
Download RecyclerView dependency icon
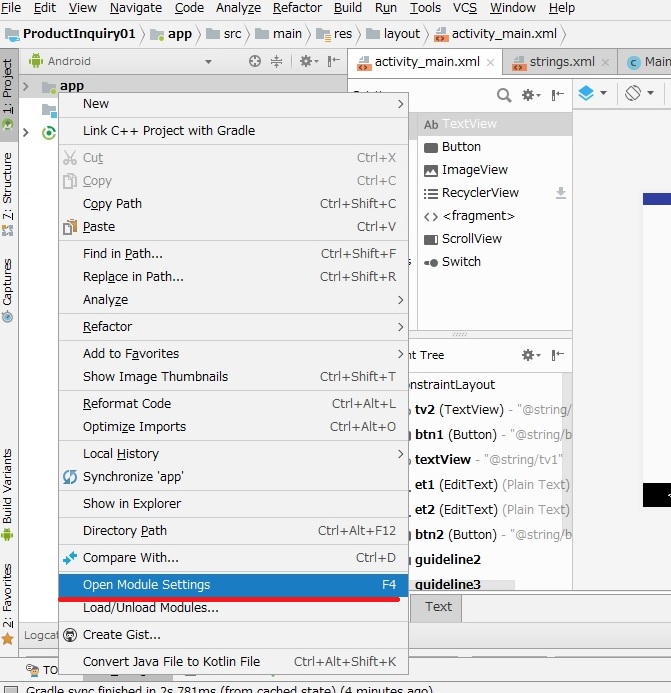(x=560, y=193)
